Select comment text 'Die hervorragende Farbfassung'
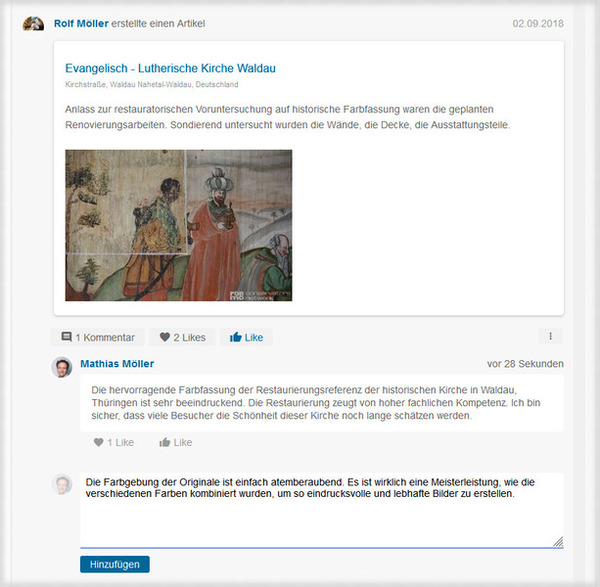The image size is (600, 587). (316, 403)
